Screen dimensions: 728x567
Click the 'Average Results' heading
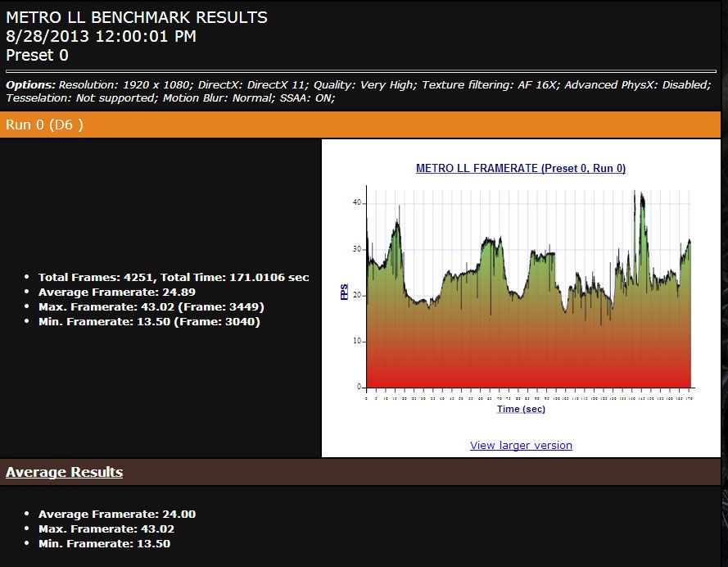point(65,472)
